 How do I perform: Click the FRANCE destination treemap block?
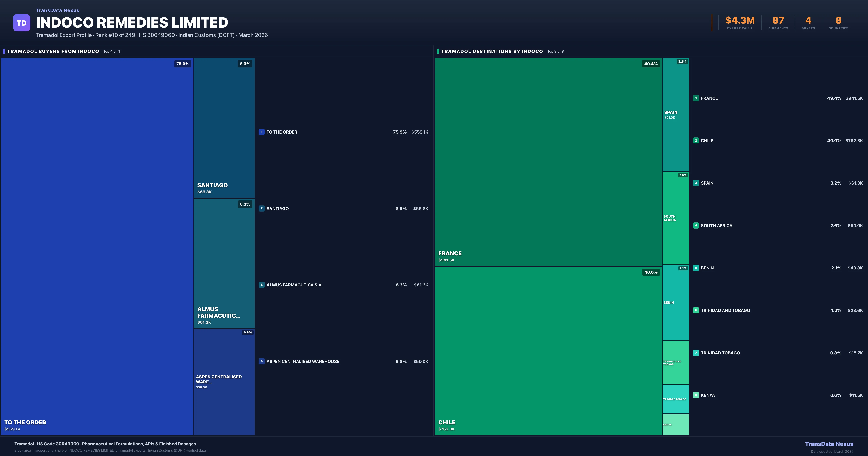pyautogui.click(x=548, y=162)
